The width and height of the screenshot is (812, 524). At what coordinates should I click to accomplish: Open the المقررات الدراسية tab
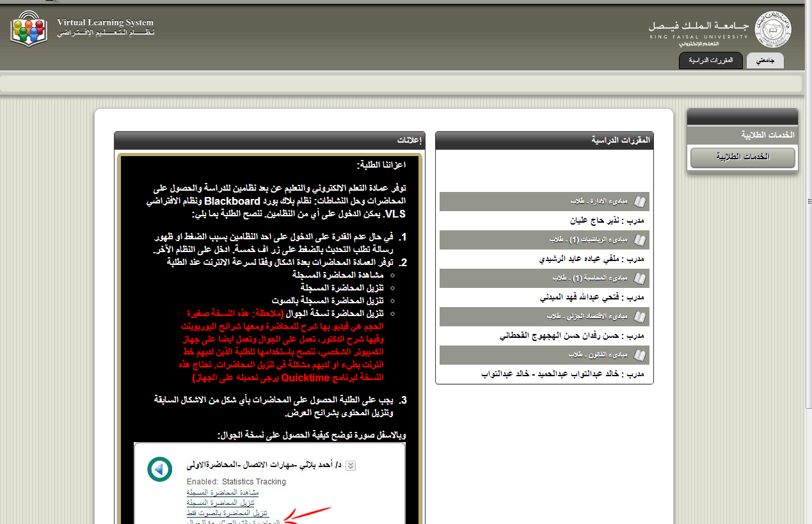coord(711,61)
